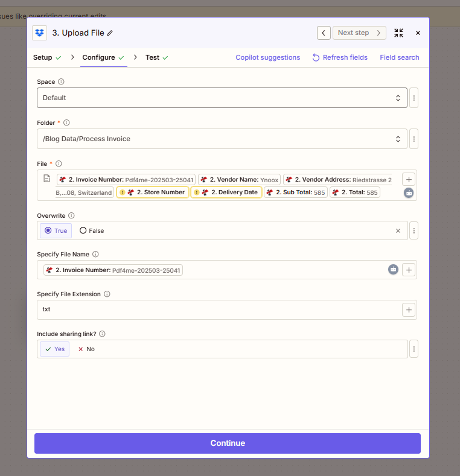Collapse the step editor with shrink icon
Image resolution: width=460 pixels, height=476 pixels.
[x=398, y=33]
